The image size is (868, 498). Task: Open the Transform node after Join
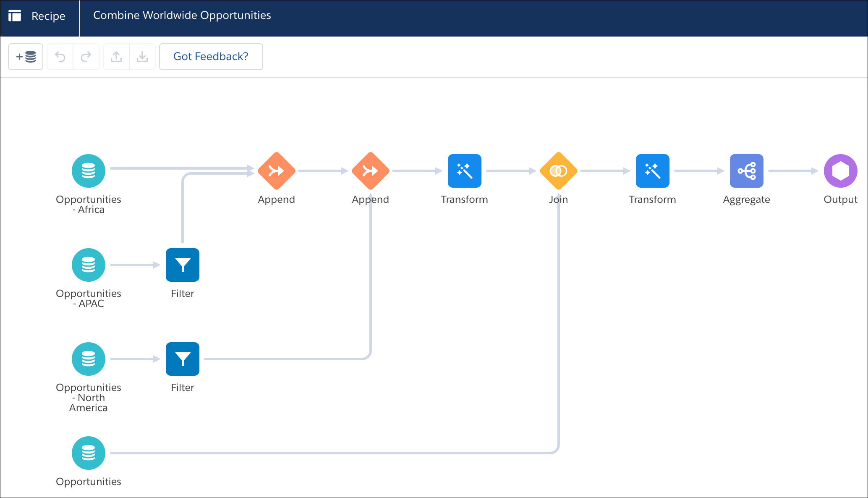pyautogui.click(x=653, y=171)
